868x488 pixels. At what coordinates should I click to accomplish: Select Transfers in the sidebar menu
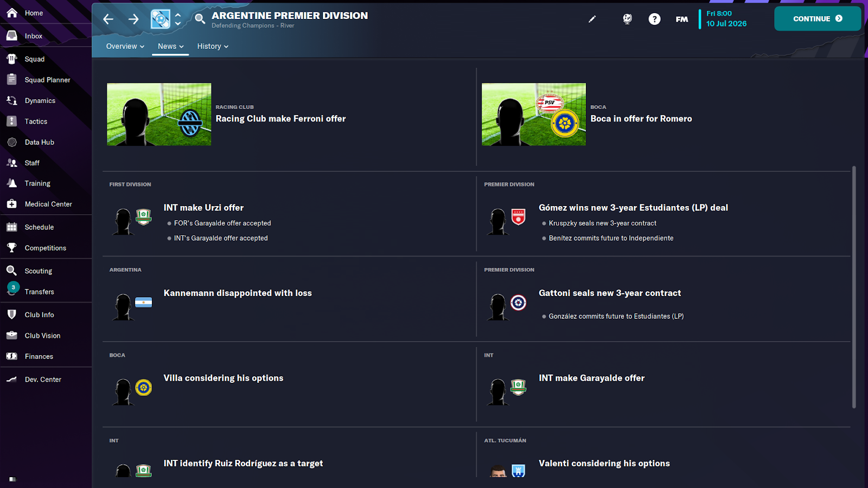[x=40, y=292]
